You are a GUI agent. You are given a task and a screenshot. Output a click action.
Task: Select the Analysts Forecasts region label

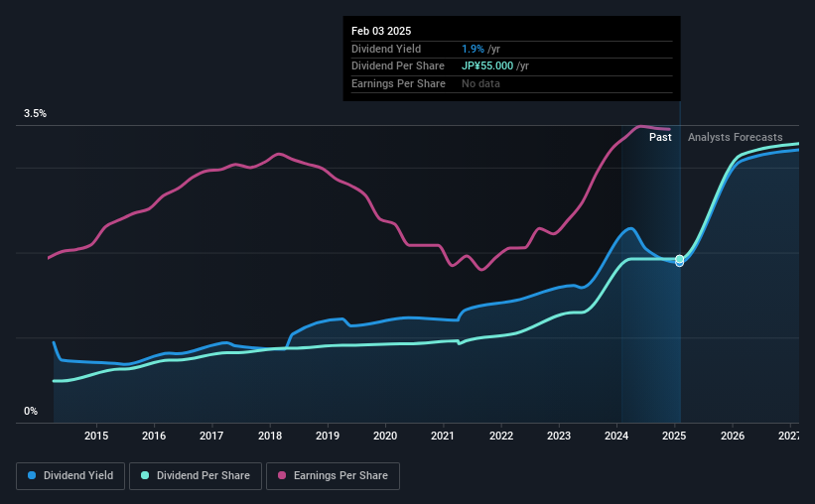point(735,137)
